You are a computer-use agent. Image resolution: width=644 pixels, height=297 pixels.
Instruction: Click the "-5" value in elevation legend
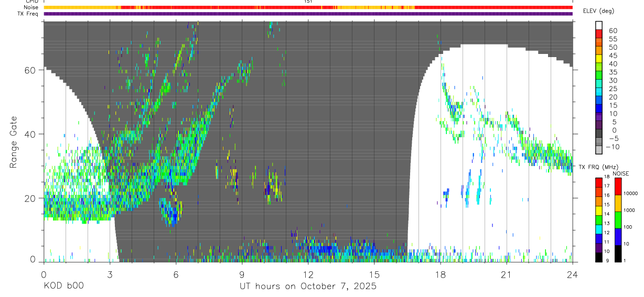point(613,139)
